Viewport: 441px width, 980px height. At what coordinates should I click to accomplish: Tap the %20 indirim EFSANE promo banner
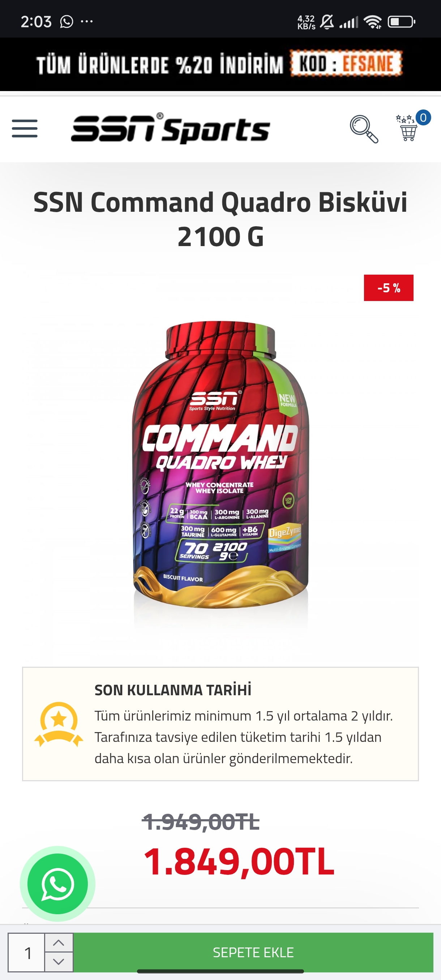[x=220, y=64]
